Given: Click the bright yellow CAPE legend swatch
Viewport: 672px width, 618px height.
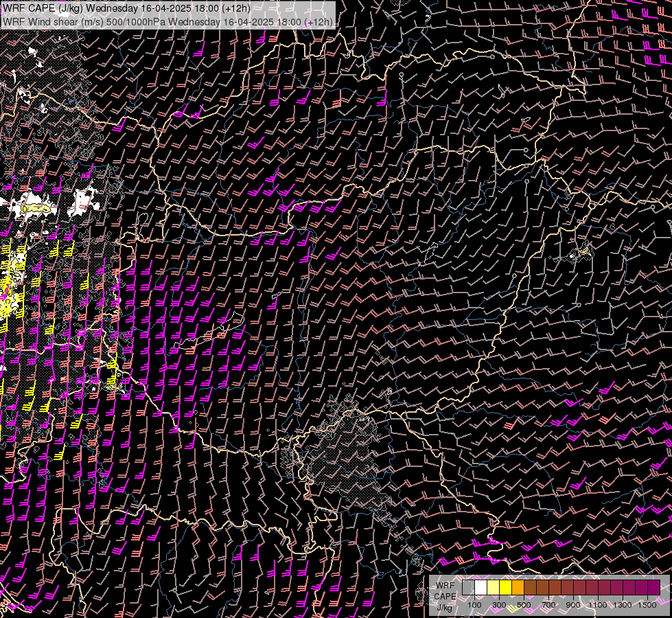Looking at the screenshot, I should pyautogui.click(x=505, y=587).
